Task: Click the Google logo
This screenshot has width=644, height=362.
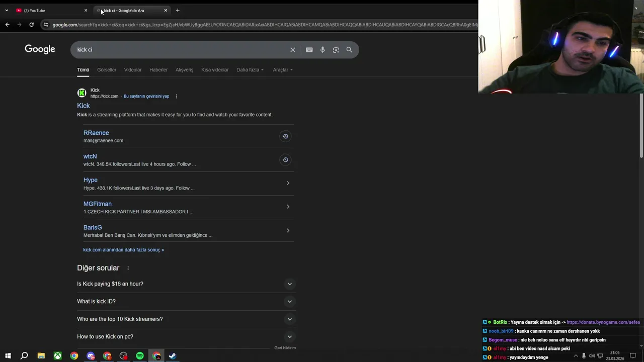Action: [x=40, y=49]
